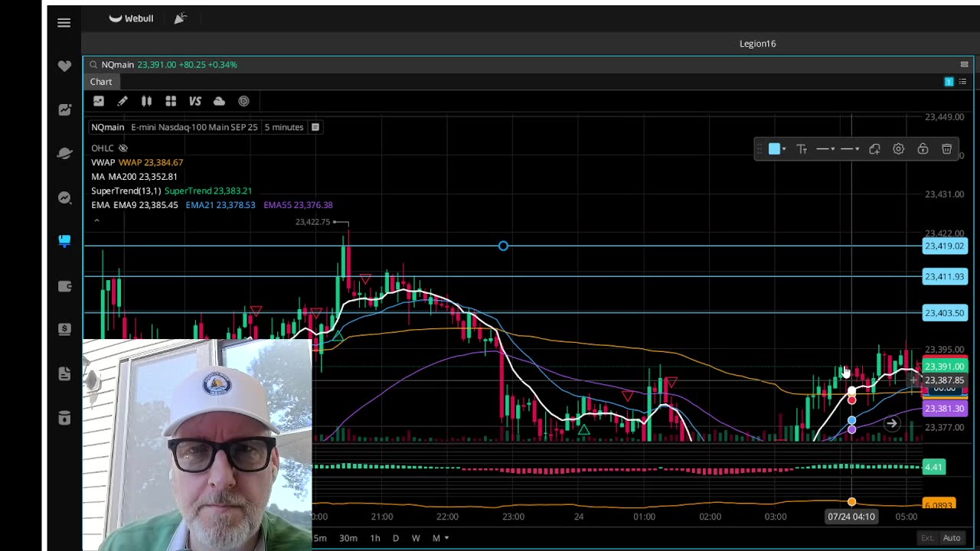Open the watchlist heart icon in sidebar

pyautogui.click(x=64, y=67)
